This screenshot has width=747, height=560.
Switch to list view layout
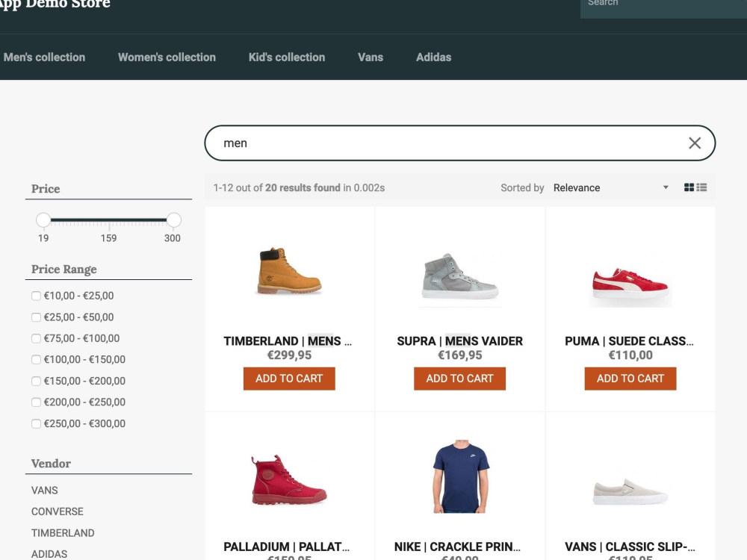pyautogui.click(x=701, y=187)
